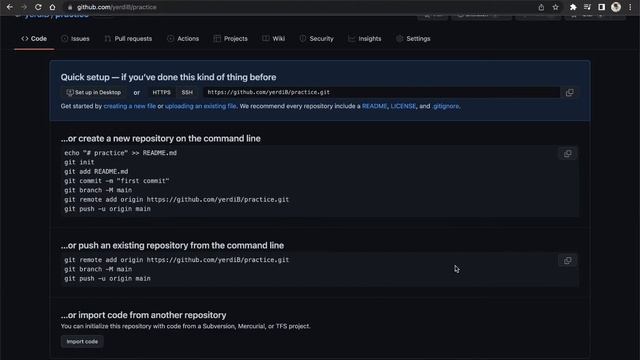Reload the page with the refresh icon
This screenshot has width=640, height=360.
point(38,7)
